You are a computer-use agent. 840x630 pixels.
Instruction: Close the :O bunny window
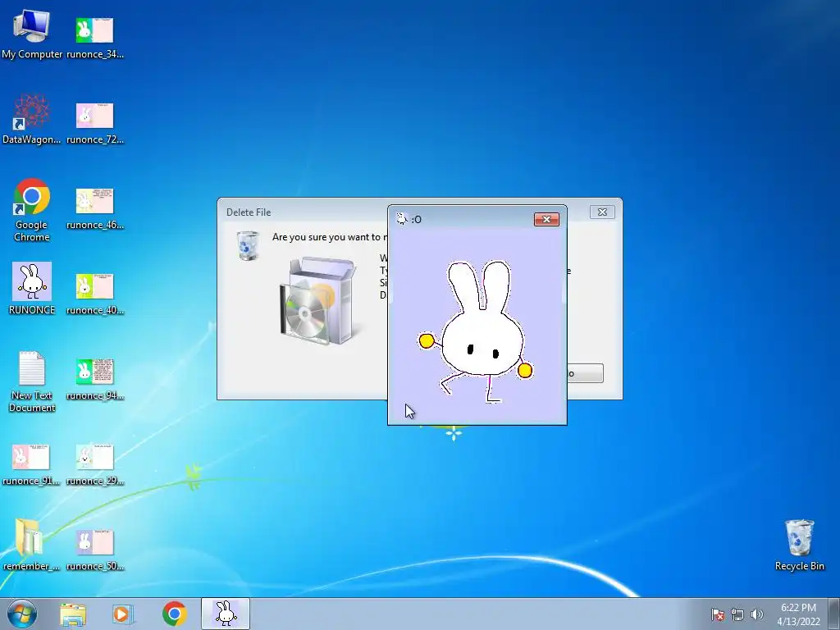click(546, 219)
